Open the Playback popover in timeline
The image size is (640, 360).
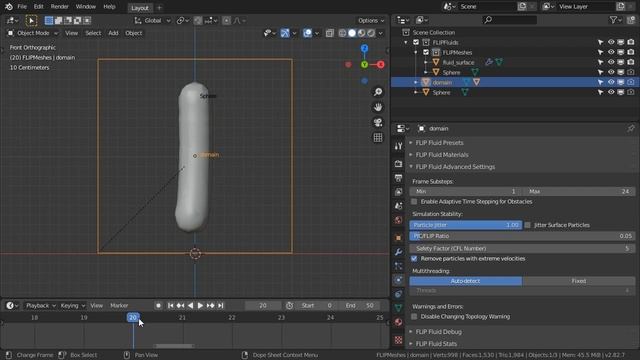(40, 305)
